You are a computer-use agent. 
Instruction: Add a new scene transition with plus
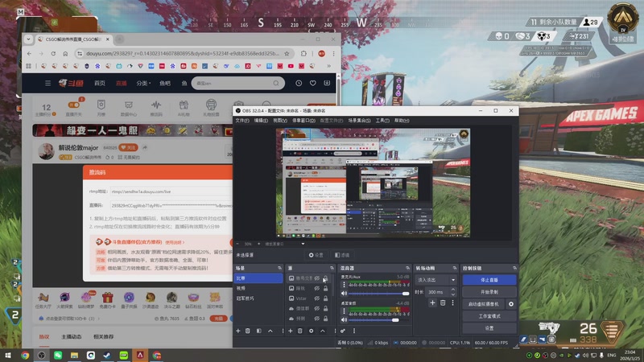pyautogui.click(x=432, y=302)
